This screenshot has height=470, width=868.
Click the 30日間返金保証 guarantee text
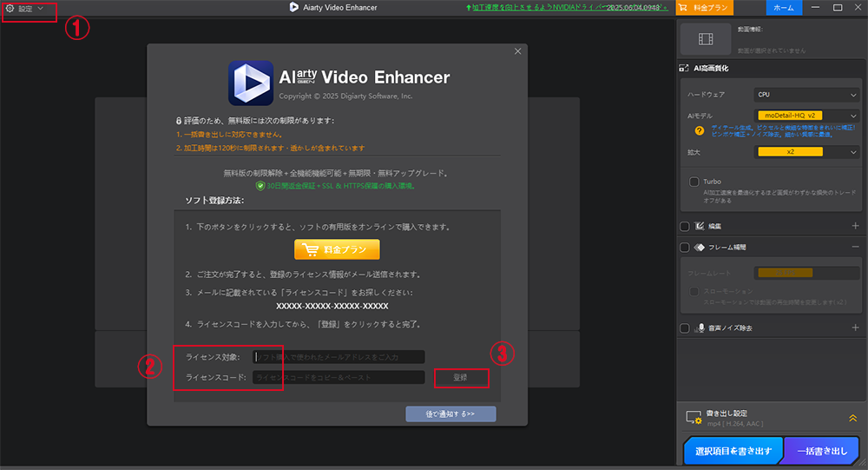click(340, 186)
